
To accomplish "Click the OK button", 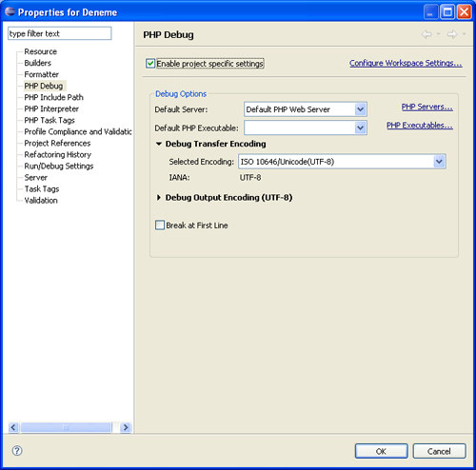I will coord(381,451).
